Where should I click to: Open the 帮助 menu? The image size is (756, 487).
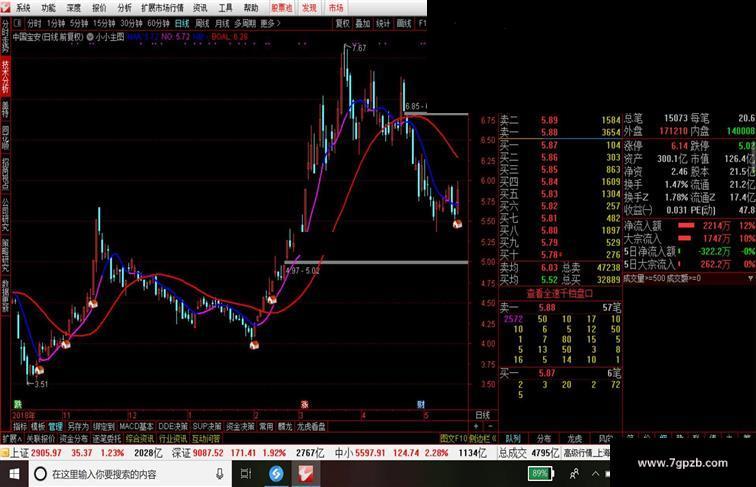click(x=251, y=8)
